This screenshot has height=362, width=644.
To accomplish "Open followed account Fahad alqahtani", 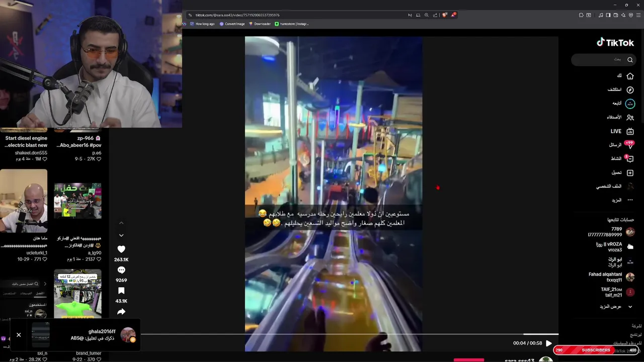I will pyautogui.click(x=611, y=277).
